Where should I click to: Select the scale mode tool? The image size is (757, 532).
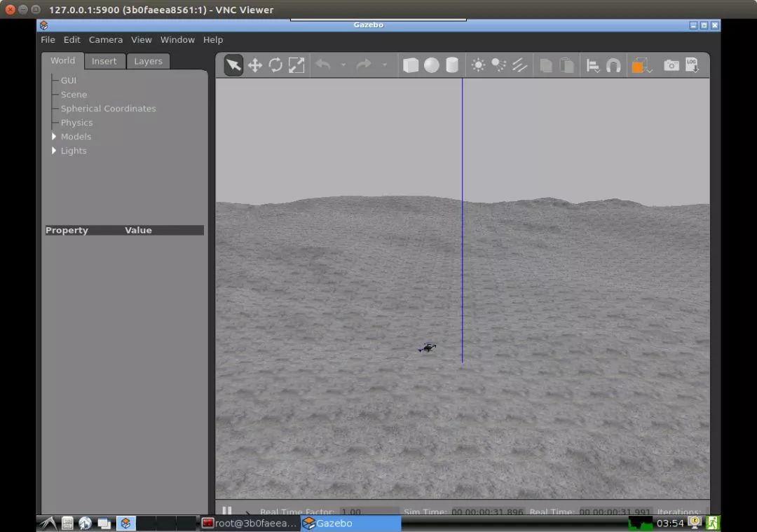296,65
